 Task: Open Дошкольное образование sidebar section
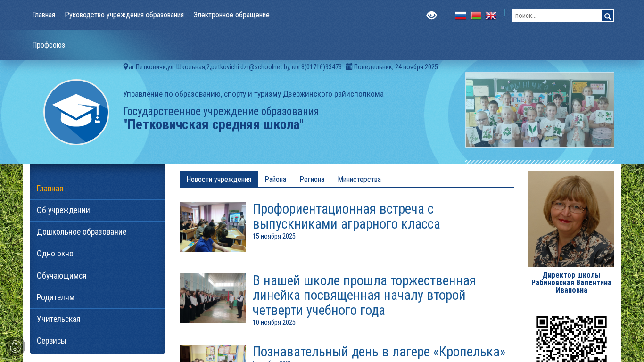click(x=98, y=232)
